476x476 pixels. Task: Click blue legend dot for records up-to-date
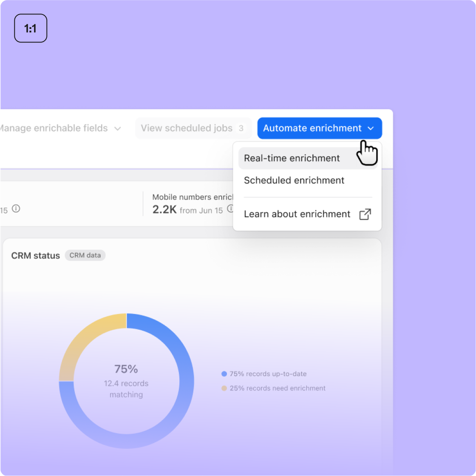point(224,373)
